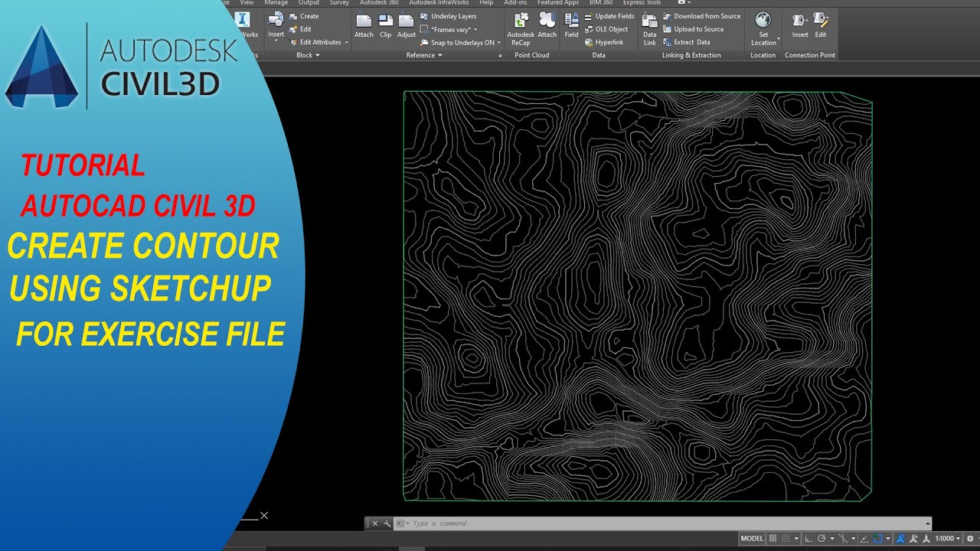Open the polar tracking angle dropdown arrow
The height and width of the screenshot is (551, 980).
point(832,538)
